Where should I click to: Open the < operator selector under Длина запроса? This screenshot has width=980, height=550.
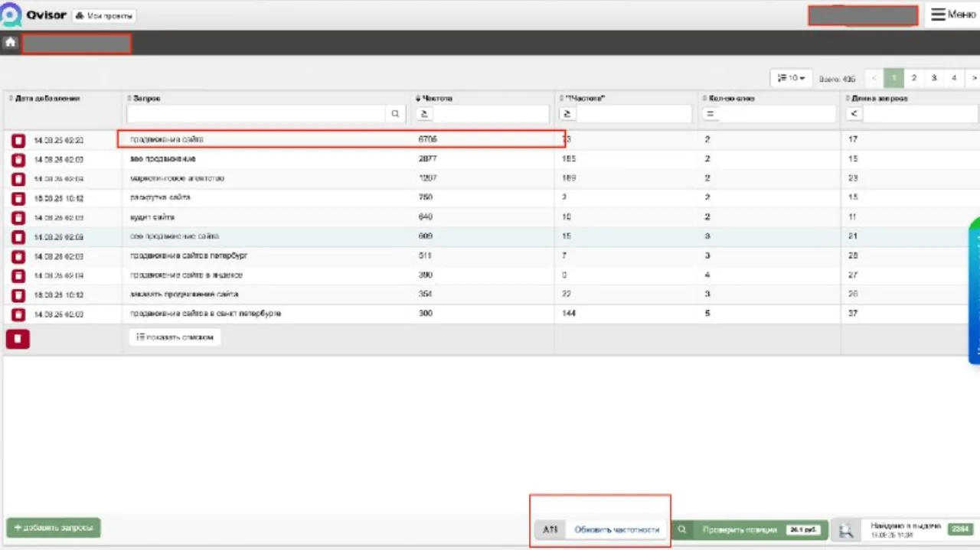point(854,114)
